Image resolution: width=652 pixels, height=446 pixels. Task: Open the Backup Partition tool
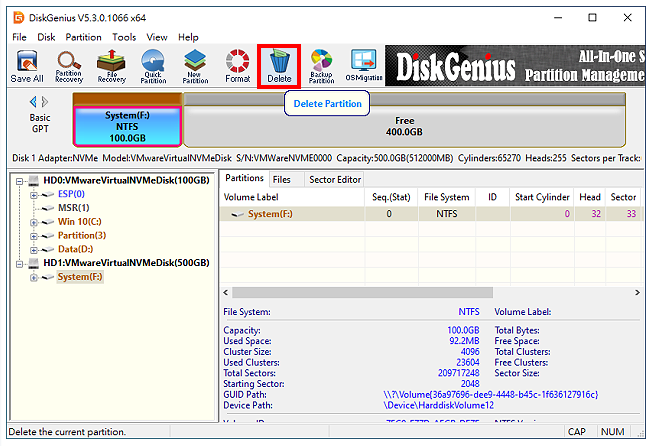tap(321, 67)
